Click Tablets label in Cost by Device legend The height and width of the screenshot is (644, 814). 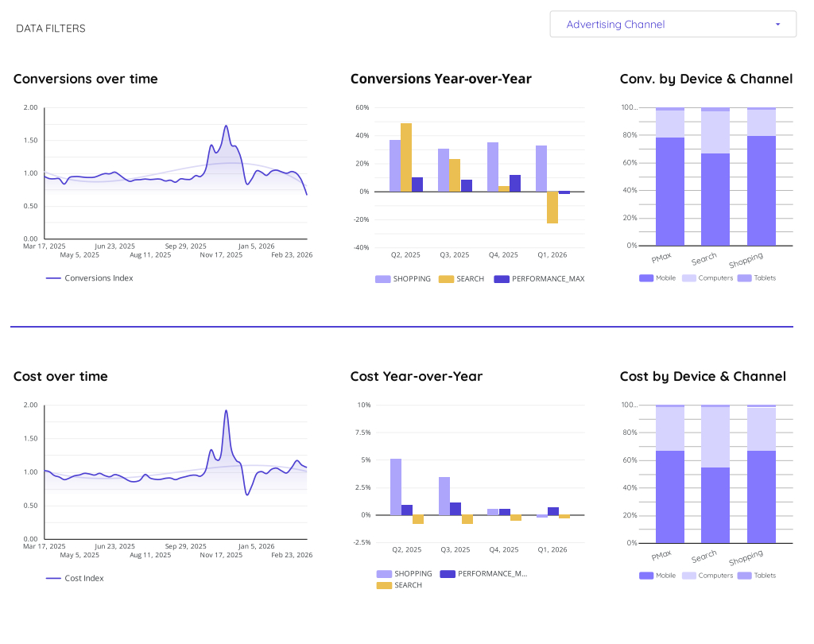pos(765,576)
